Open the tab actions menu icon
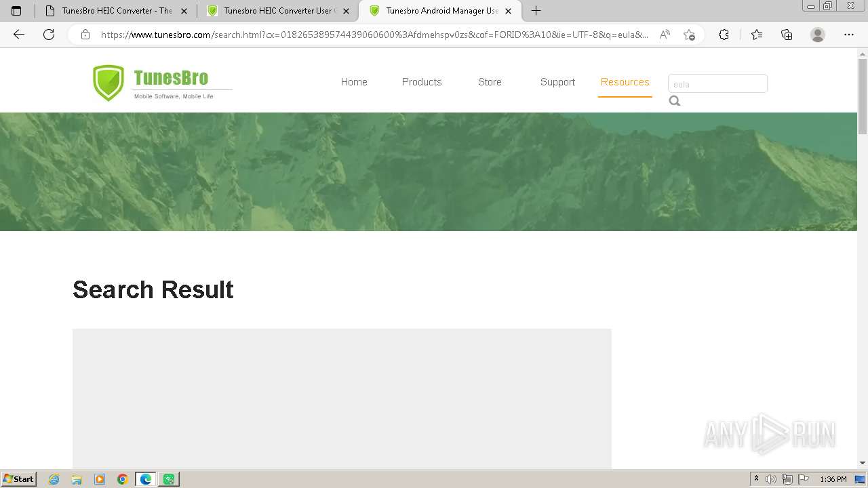The width and height of the screenshot is (868, 488). (16, 11)
